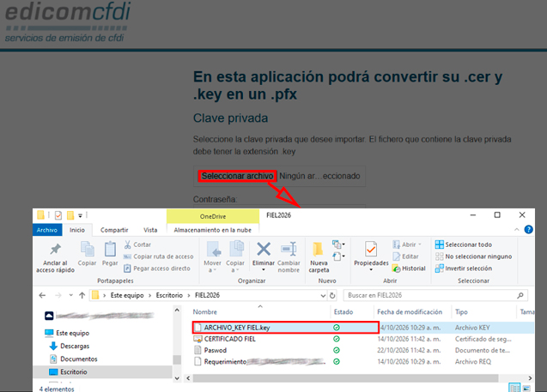
Task: Click Seleccionar archivo on the web page
Action: (237, 176)
